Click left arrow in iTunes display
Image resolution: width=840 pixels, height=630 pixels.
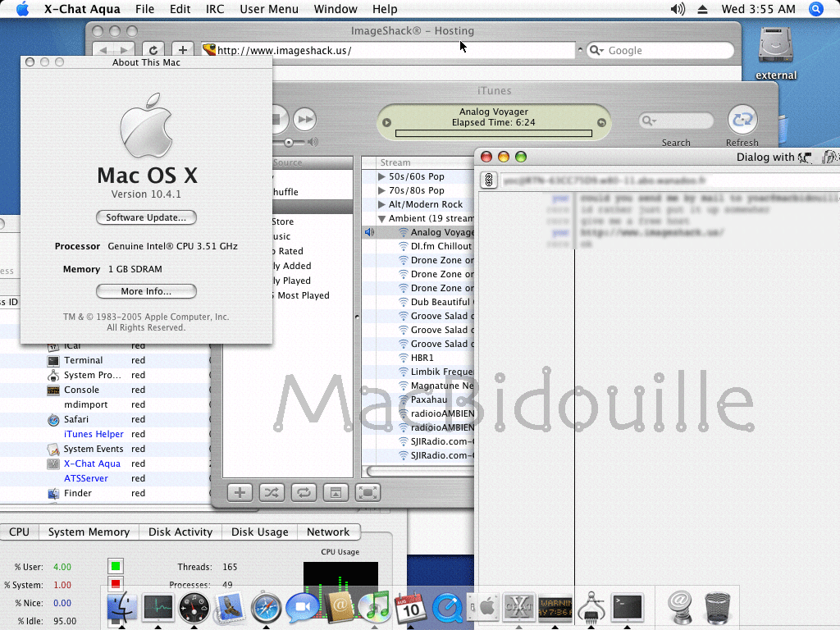[x=387, y=123]
